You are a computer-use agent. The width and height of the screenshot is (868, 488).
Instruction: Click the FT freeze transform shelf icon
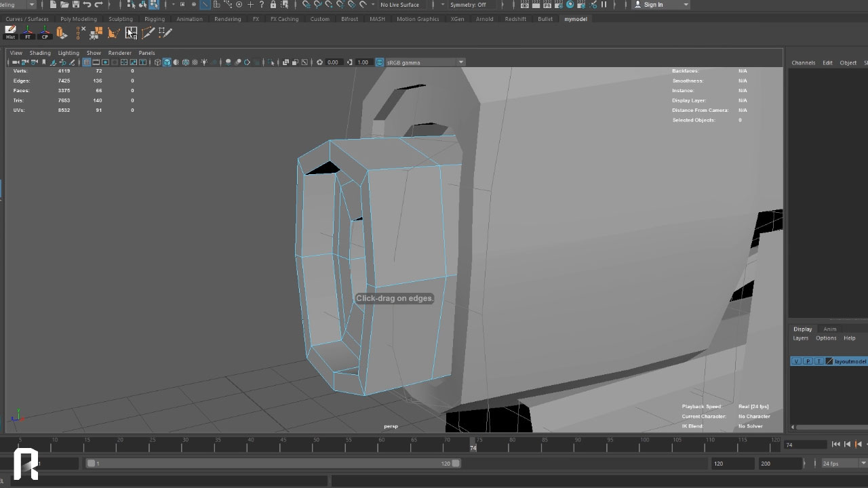pos(27,32)
